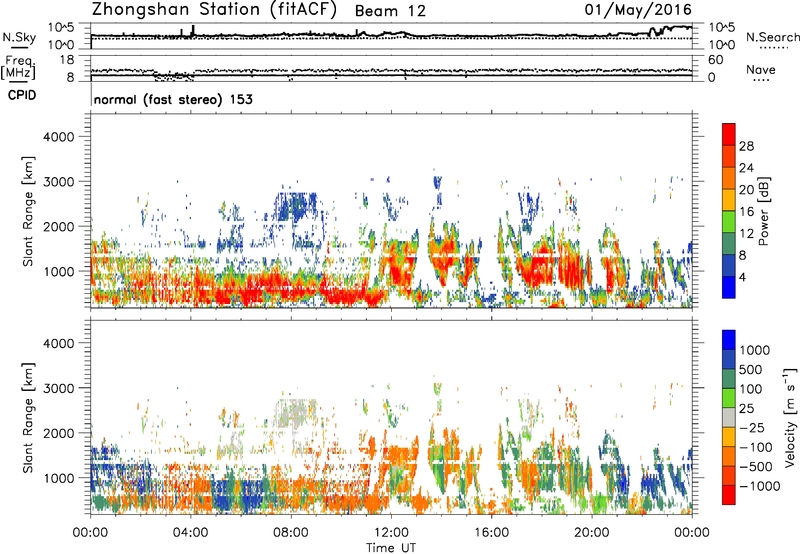Viewport: 800px width, 554px height.
Task: Click the '20' power colorbar label
Action: (746, 190)
